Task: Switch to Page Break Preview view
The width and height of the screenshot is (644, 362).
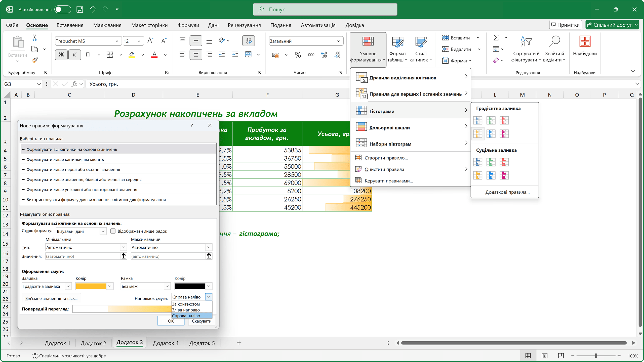Action: 561,355
